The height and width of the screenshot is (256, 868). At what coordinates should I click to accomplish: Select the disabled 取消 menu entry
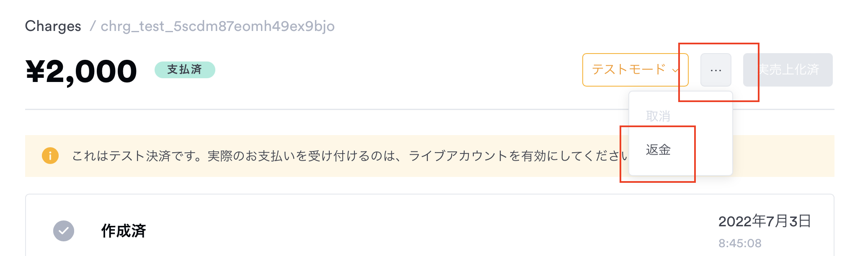(x=658, y=116)
